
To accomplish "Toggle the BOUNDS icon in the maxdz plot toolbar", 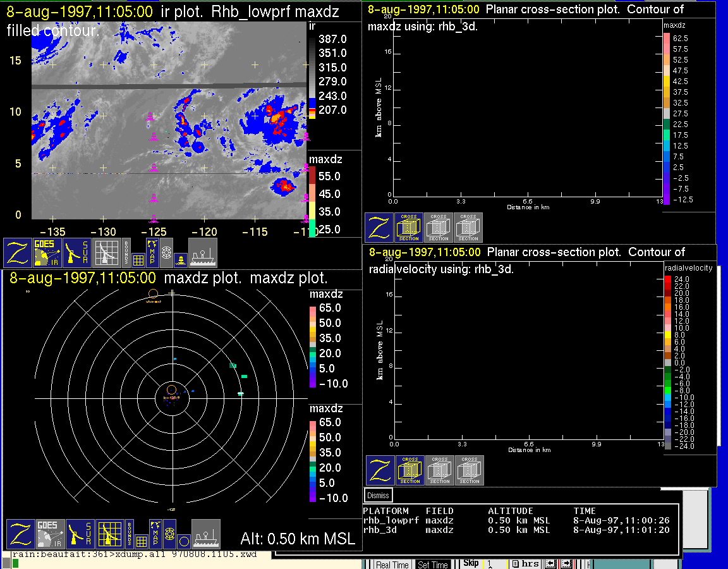I will pos(128,533).
